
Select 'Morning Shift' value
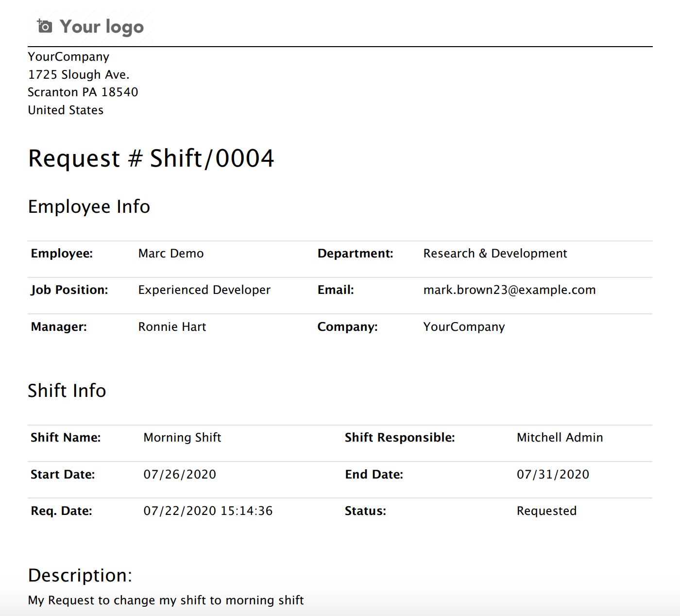(182, 438)
